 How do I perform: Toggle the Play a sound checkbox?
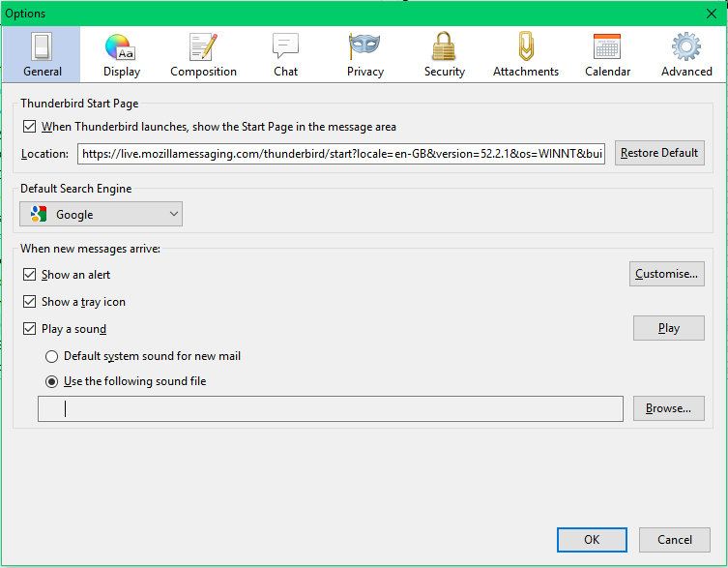tap(29, 329)
